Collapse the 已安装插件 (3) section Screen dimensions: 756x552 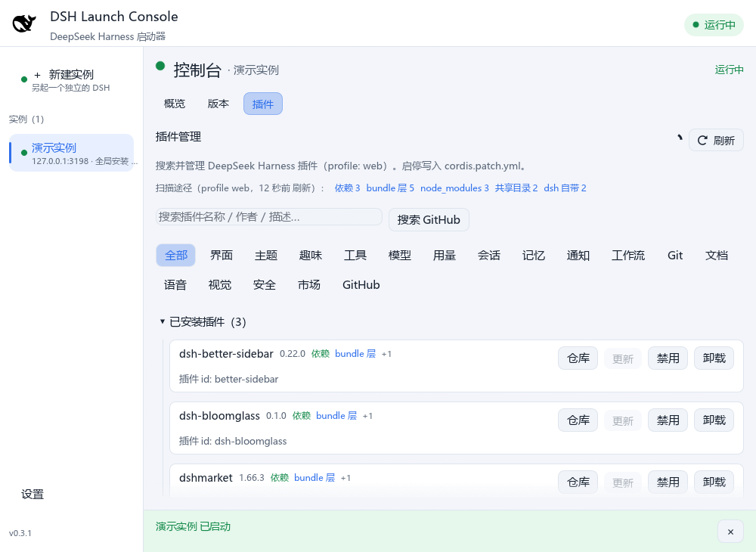click(x=163, y=321)
